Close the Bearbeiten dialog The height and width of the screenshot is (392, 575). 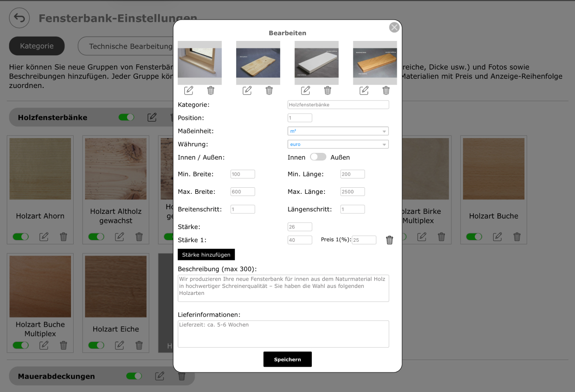pyautogui.click(x=394, y=27)
